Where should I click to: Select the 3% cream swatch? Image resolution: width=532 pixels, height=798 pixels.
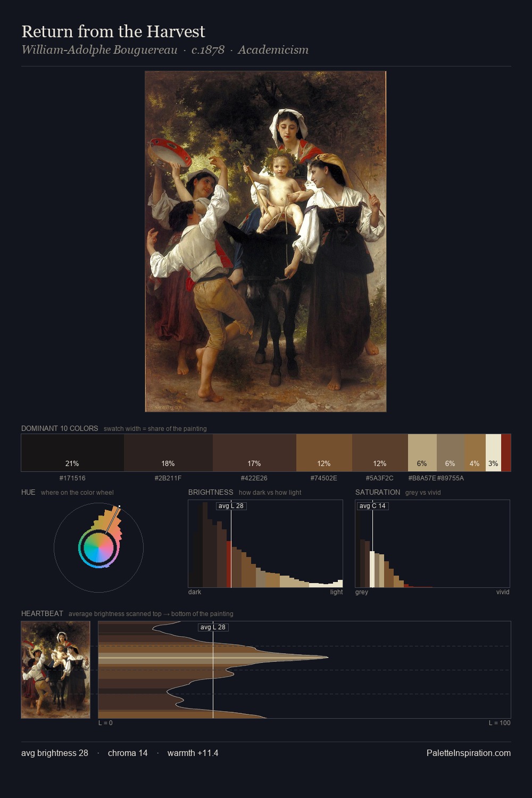pos(493,453)
